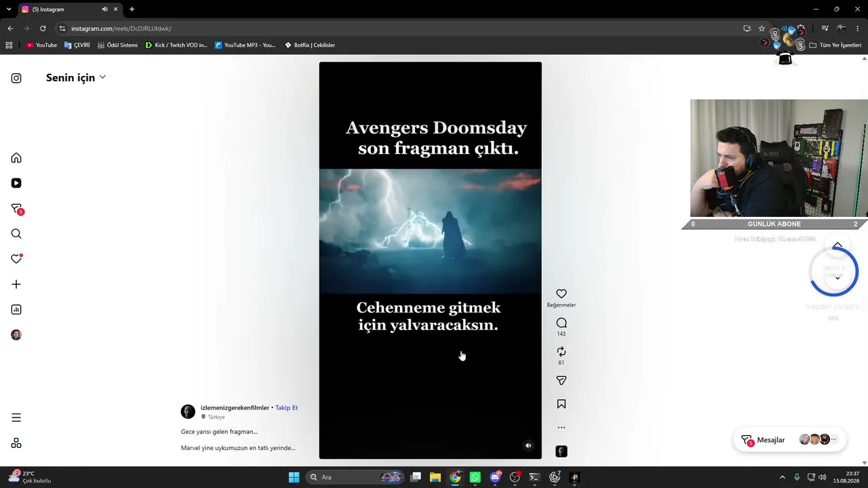Share the reel with paper plane icon
The width and height of the screenshot is (868, 488).
(561, 381)
